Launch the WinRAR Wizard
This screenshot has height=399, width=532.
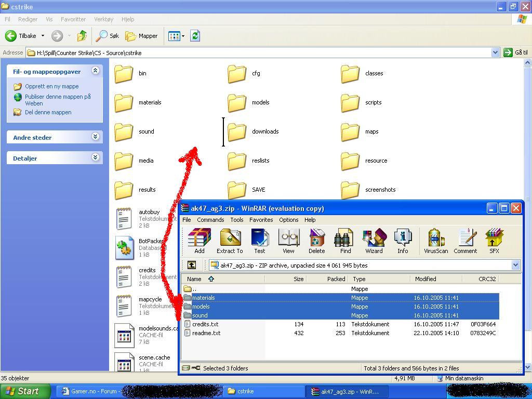[x=374, y=241]
